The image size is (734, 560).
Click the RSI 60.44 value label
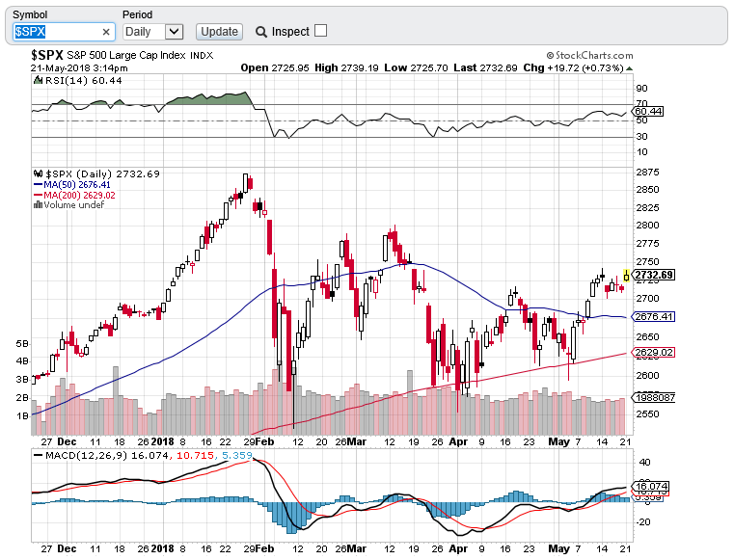tap(648, 112)
